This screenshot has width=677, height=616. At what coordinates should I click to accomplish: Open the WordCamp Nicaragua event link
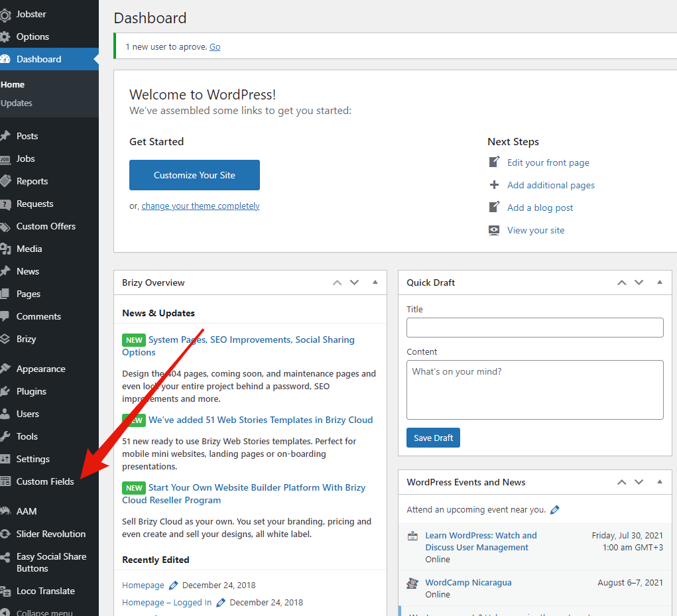468,583
